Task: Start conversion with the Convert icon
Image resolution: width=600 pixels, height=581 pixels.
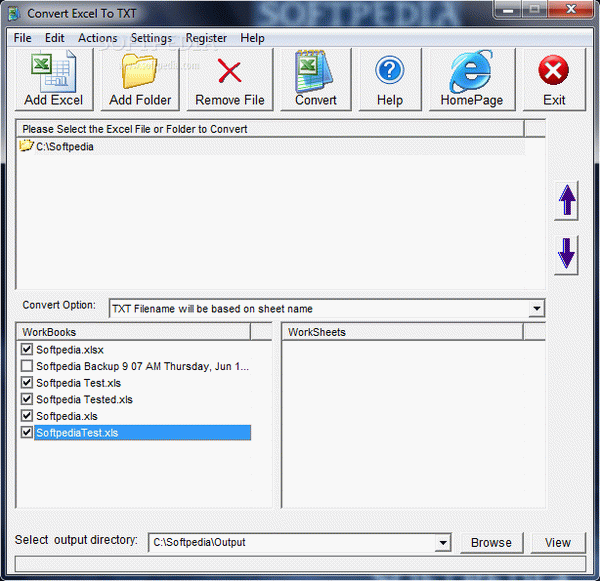Action: 314,72
